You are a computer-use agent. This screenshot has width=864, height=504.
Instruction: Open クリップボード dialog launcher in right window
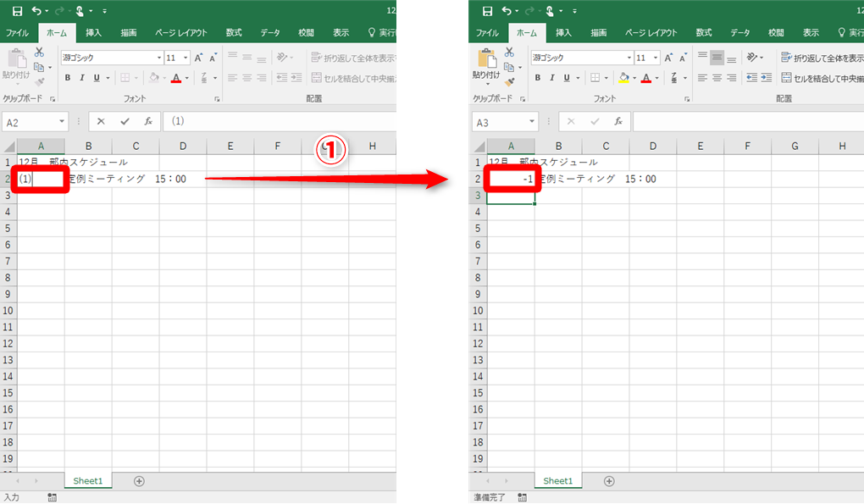[523, 99]
